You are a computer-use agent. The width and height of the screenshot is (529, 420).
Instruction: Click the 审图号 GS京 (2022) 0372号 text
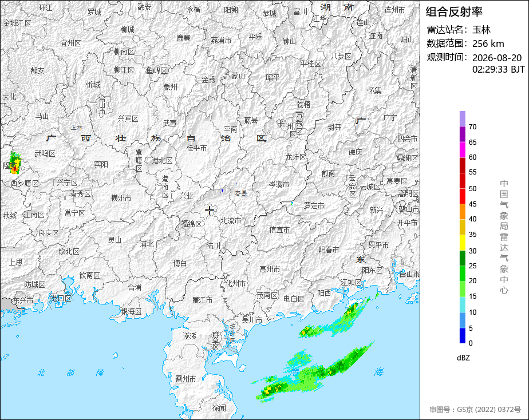click(475, 410)
